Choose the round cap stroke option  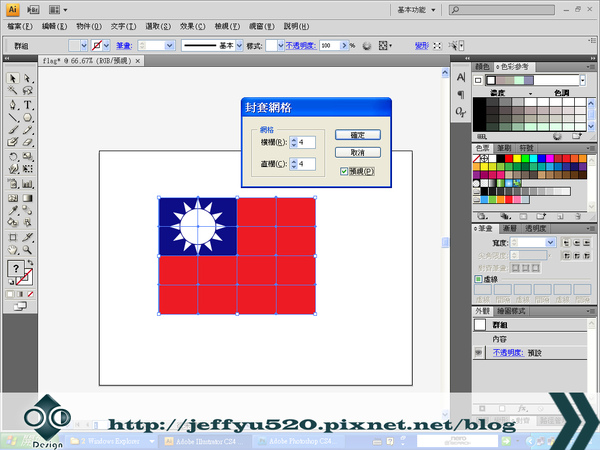click(577, 243)
